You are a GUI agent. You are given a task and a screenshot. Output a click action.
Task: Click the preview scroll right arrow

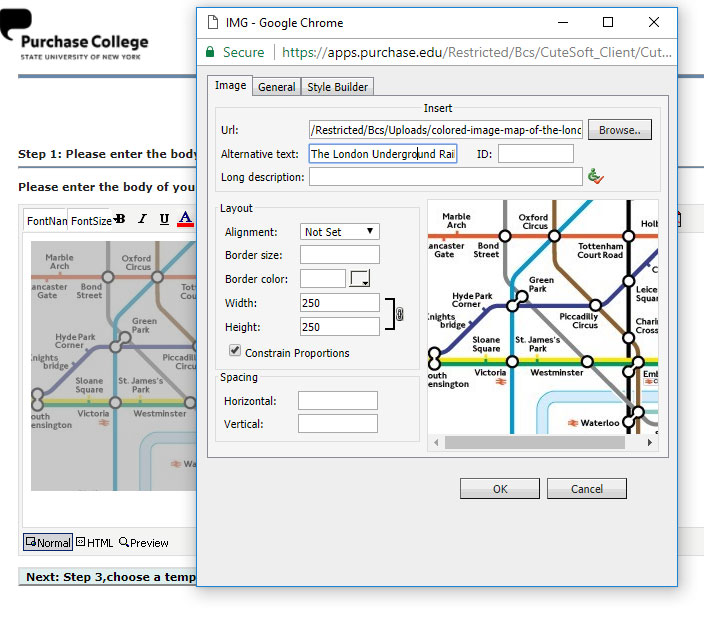click(x=650, y=443)
